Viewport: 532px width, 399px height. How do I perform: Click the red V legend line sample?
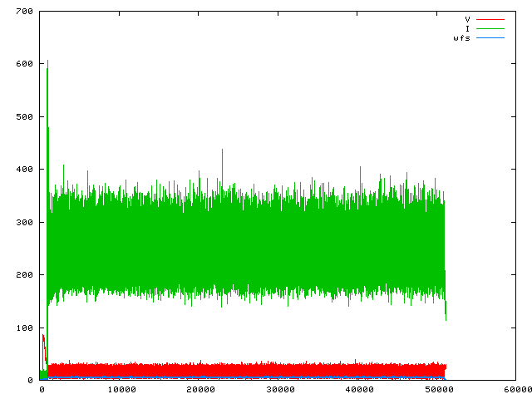[x=490, y=18]
